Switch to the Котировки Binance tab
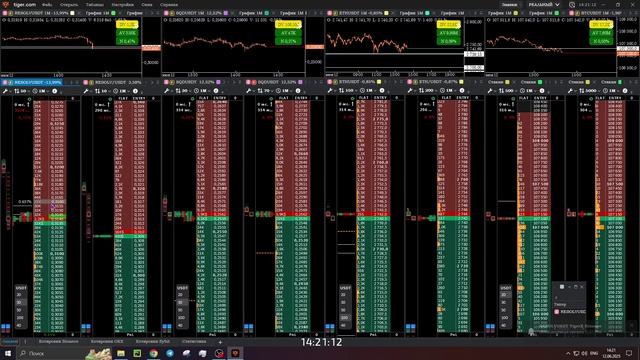This screenshot has width=640, height=360. (58, 342)
